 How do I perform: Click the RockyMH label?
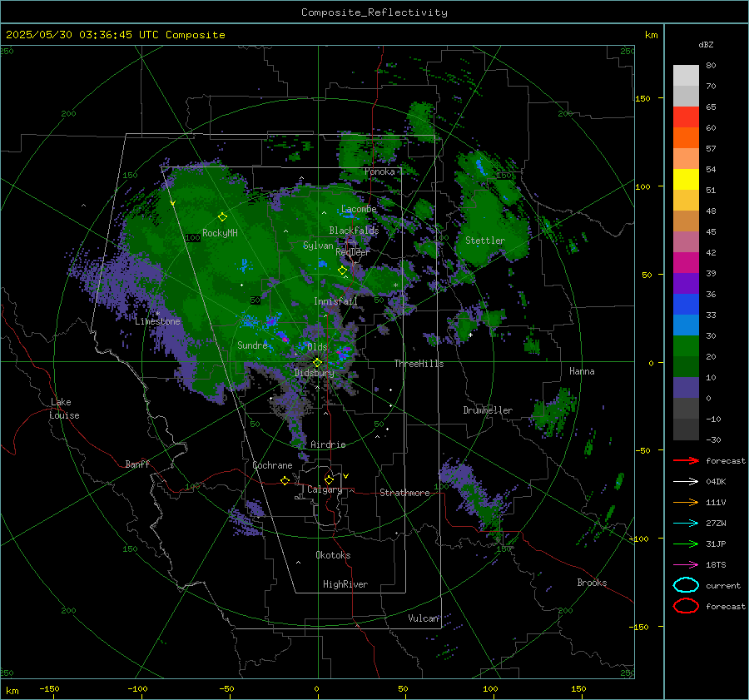point(220,233)
